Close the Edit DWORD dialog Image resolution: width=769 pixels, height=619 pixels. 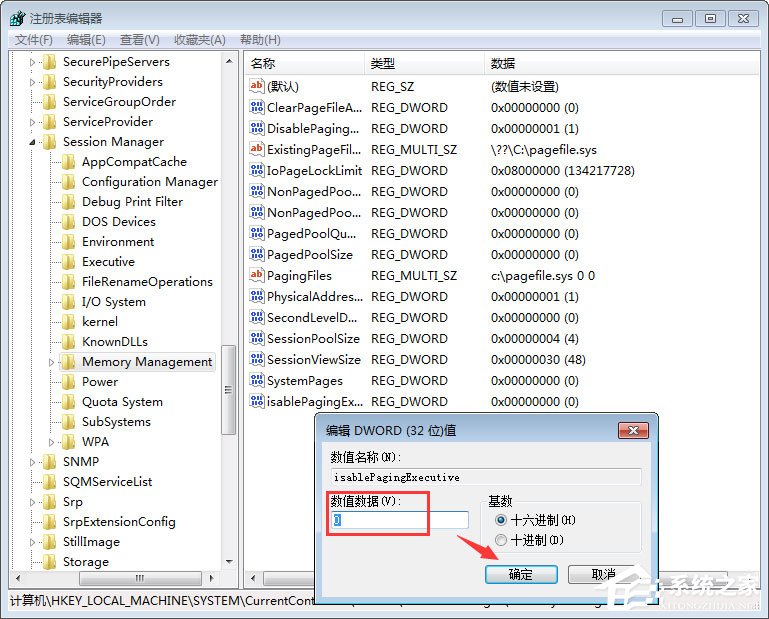pyautogui.click(x=633, y=430)
